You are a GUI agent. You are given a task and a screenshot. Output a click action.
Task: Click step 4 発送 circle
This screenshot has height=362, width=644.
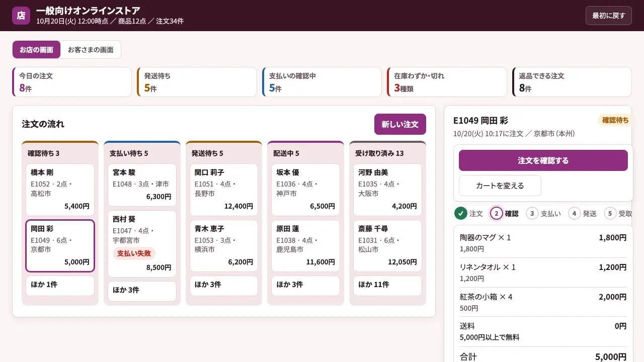tap(574, 213)
